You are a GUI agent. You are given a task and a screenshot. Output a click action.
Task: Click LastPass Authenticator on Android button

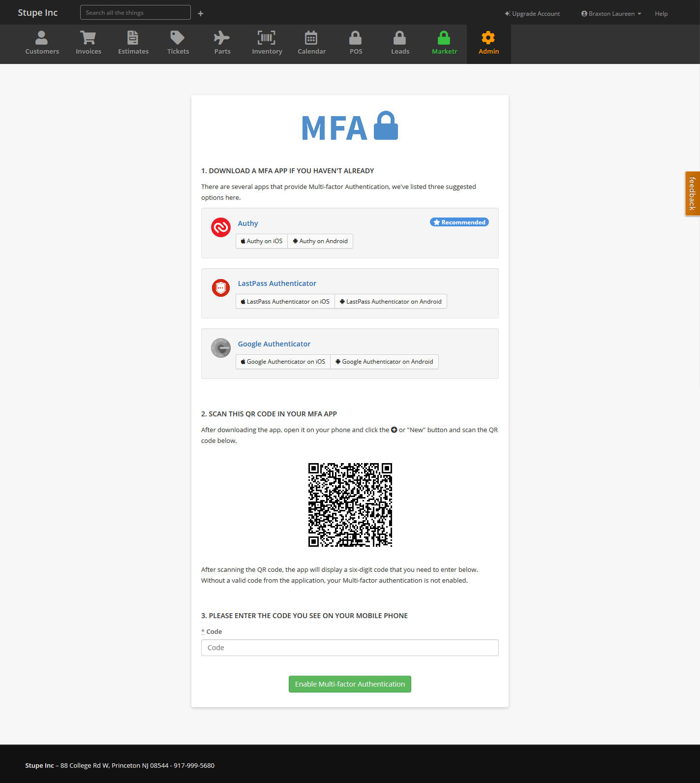click(391, 302)
